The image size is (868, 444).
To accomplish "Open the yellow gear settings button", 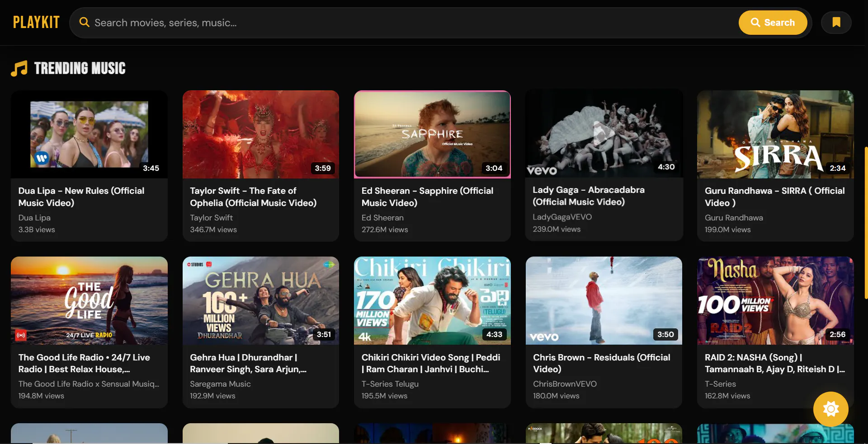I will [x=830, y=409].
